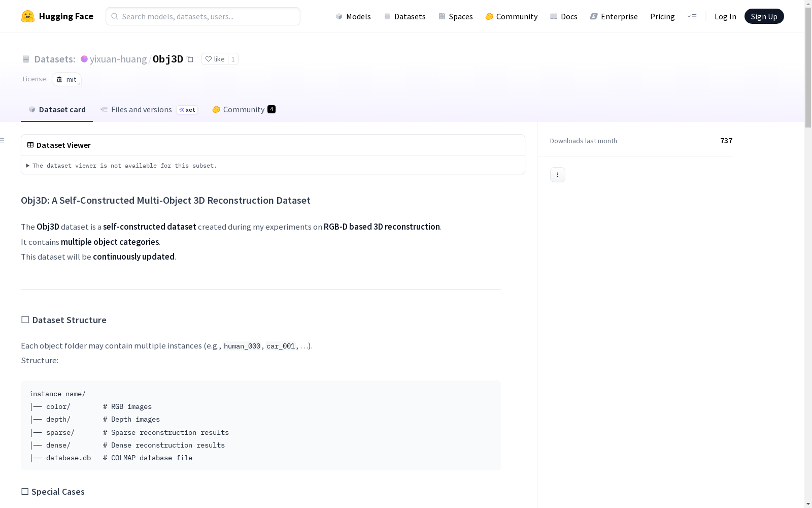
Task: Click the human_000 code text
Action: tap(242, 346)
